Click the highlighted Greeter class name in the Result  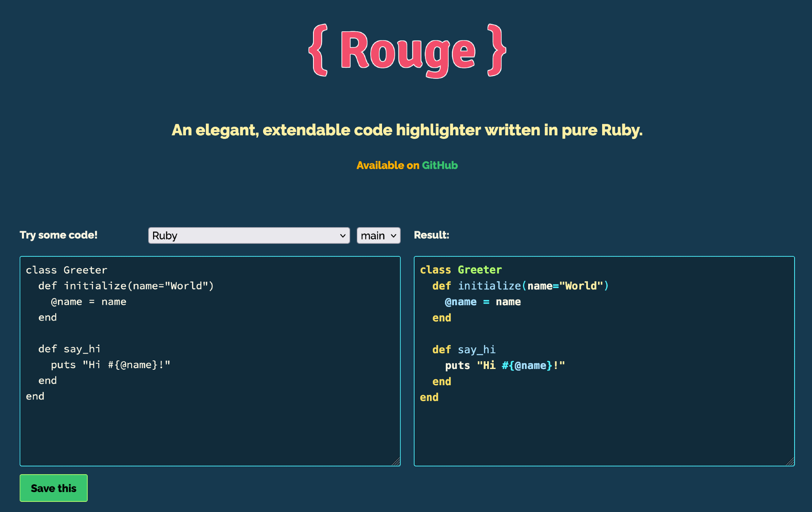(479, 270)
